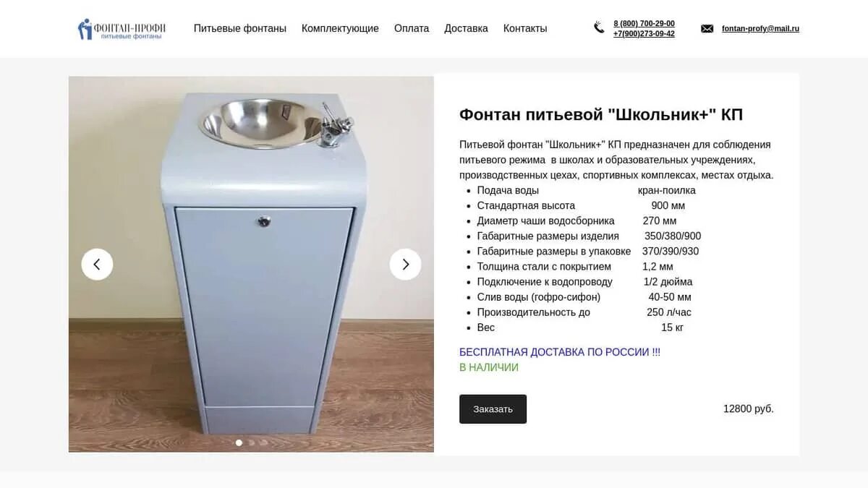Image resolution: width=868 pixels, height=488 pixels.
Task: Call the 8 (800) 700-29-00 number link
Action: click(644, 24)
